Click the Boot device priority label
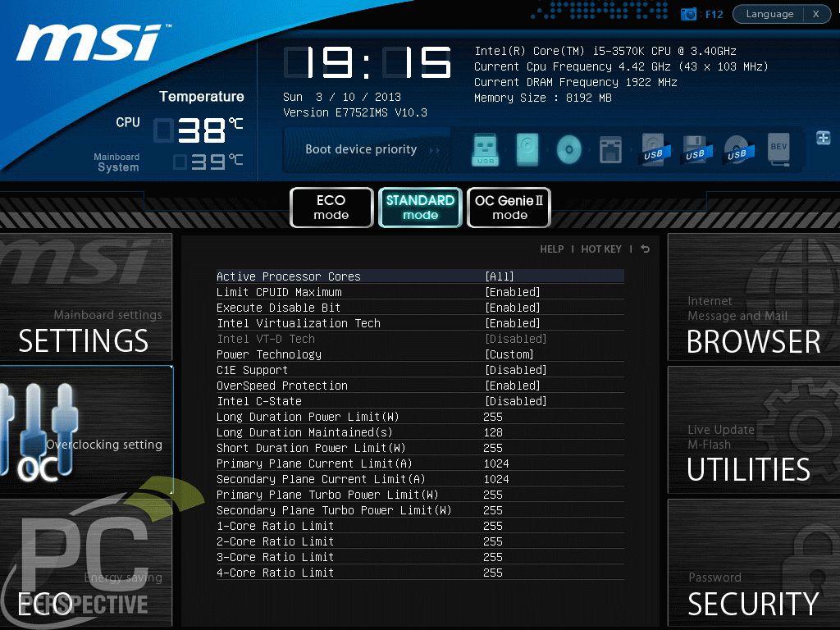Viewport: 840px width, 630px height. [x=361, y=149]
